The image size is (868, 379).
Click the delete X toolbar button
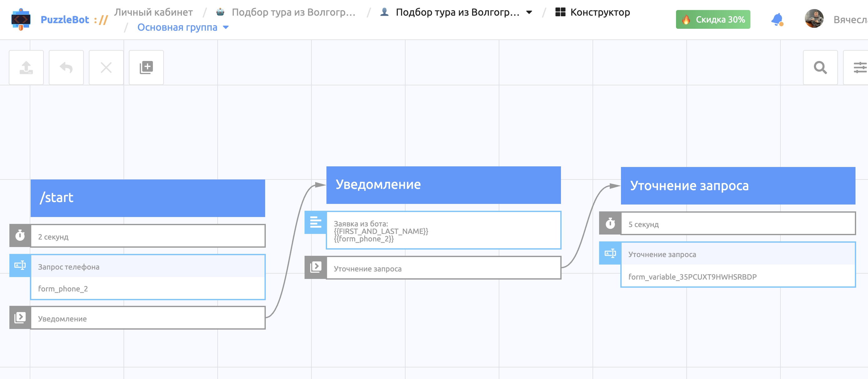pyautogui.click(x=106, y=67)
